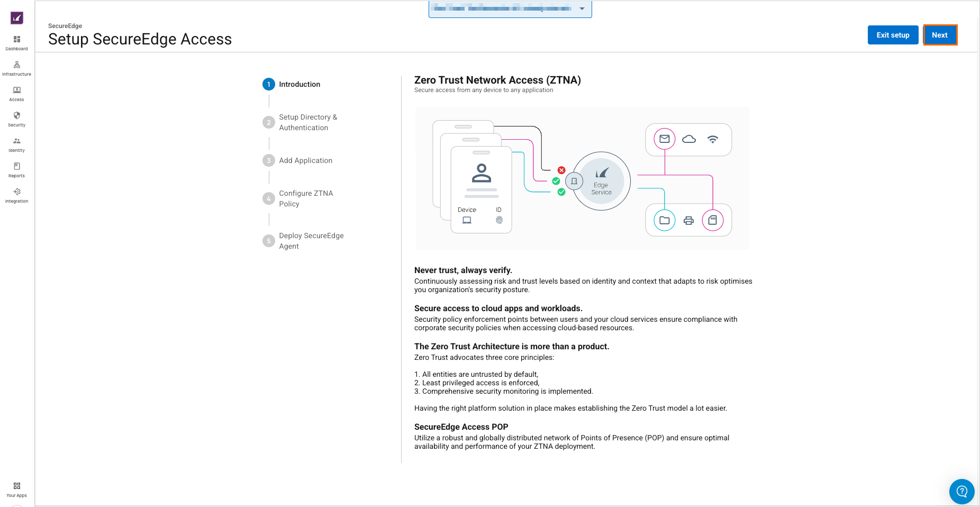Open the Dashboard sidebar icon
The height and width of the screenshot is (507, 980).
pyautogui.click(x=17, y=43)
